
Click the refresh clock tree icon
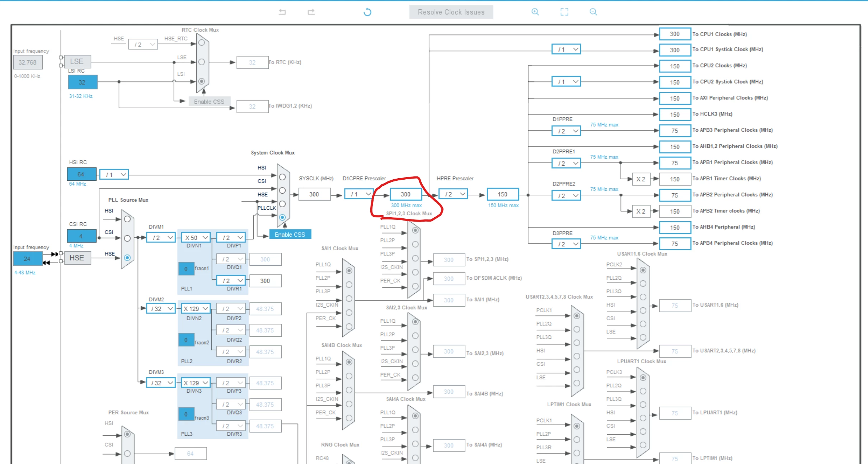(367, 12)
